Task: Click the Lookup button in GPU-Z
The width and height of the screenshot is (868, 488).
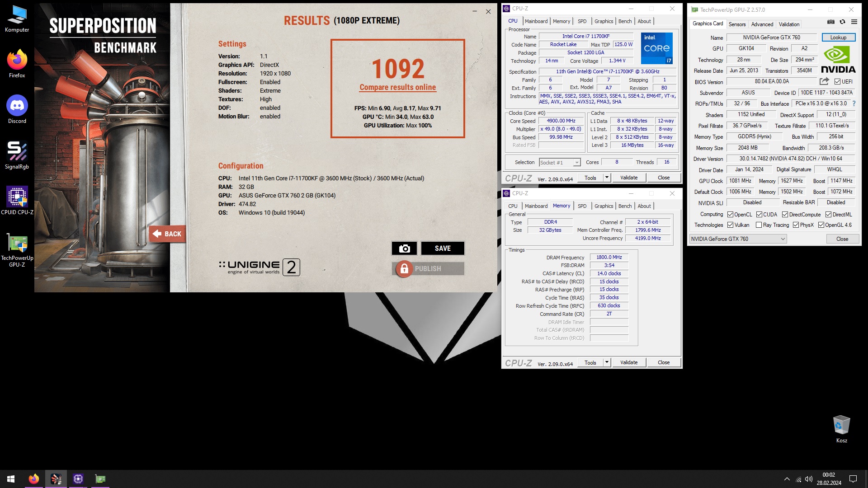Action: pyautogui.click(x=838, y=38)
